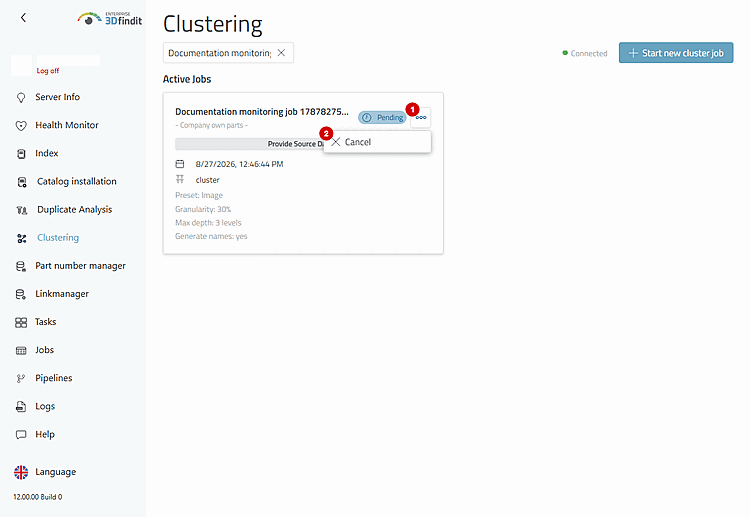
Task: Open the Tasks page
Action: point(45,322)
